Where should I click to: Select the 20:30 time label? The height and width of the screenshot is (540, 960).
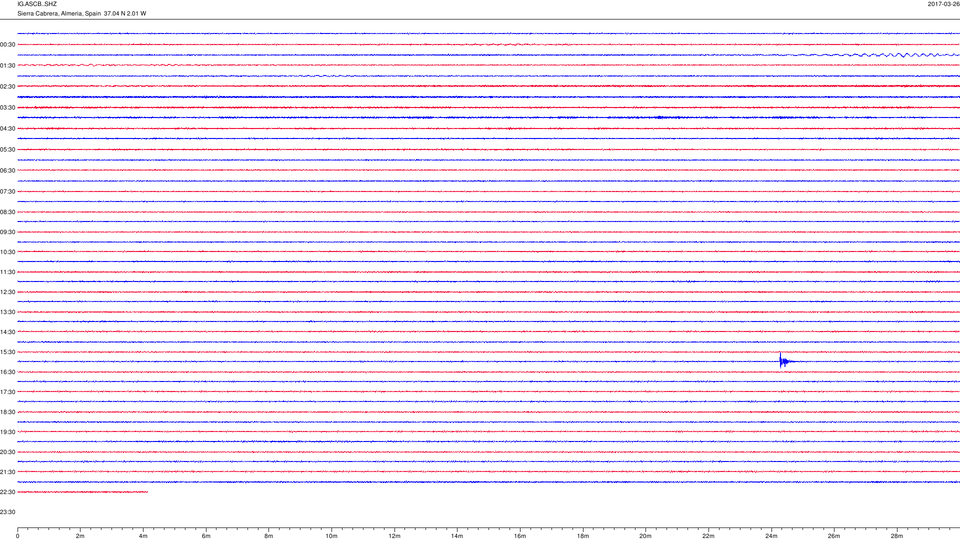(7, 452)
